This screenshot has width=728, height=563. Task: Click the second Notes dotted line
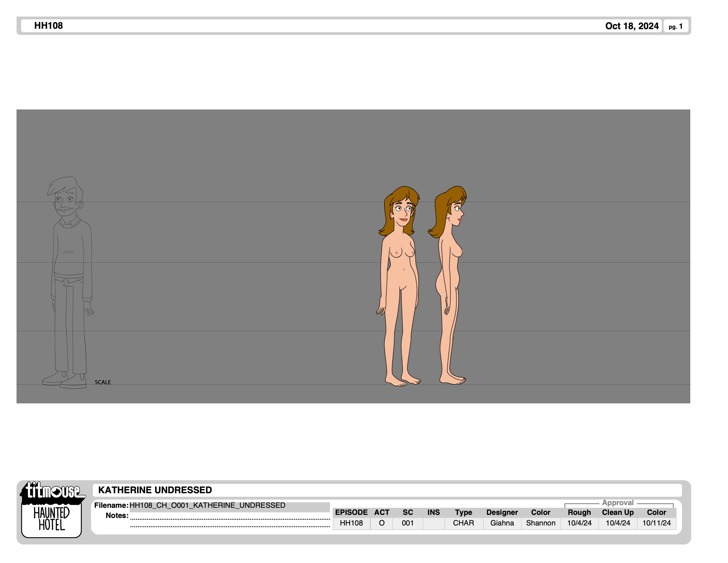tap(230, 526)
